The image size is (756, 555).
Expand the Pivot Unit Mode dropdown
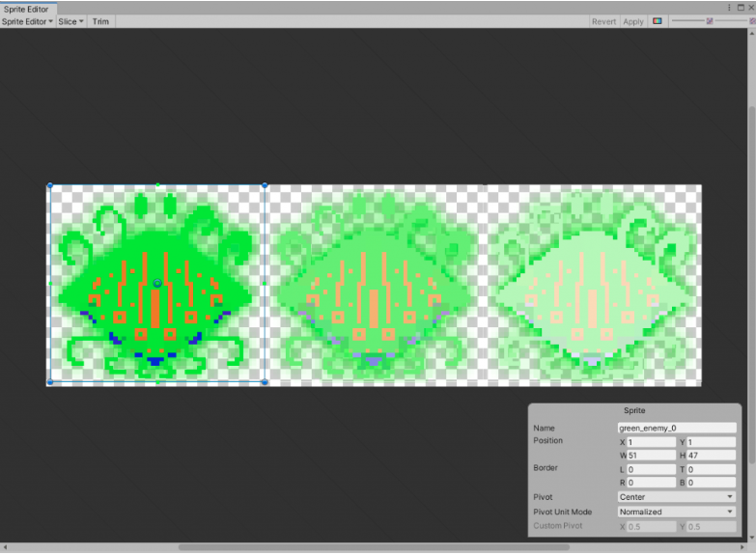(x=676, y=512)
